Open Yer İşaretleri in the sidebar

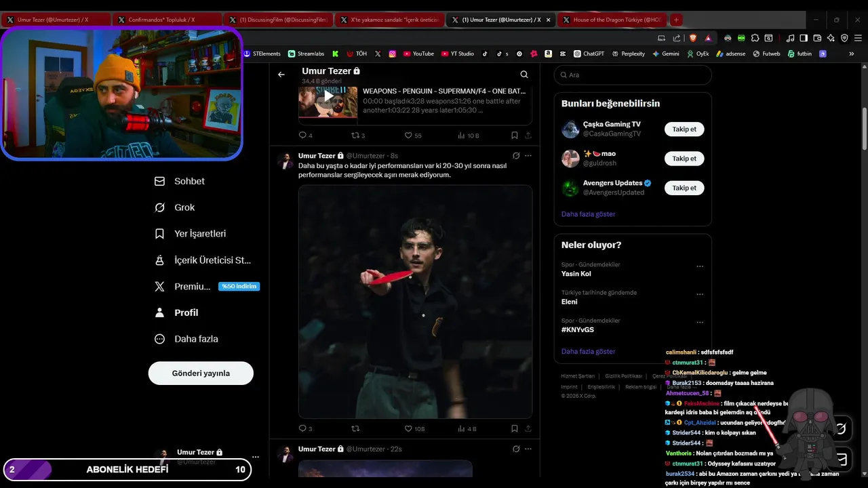(191, 234)
